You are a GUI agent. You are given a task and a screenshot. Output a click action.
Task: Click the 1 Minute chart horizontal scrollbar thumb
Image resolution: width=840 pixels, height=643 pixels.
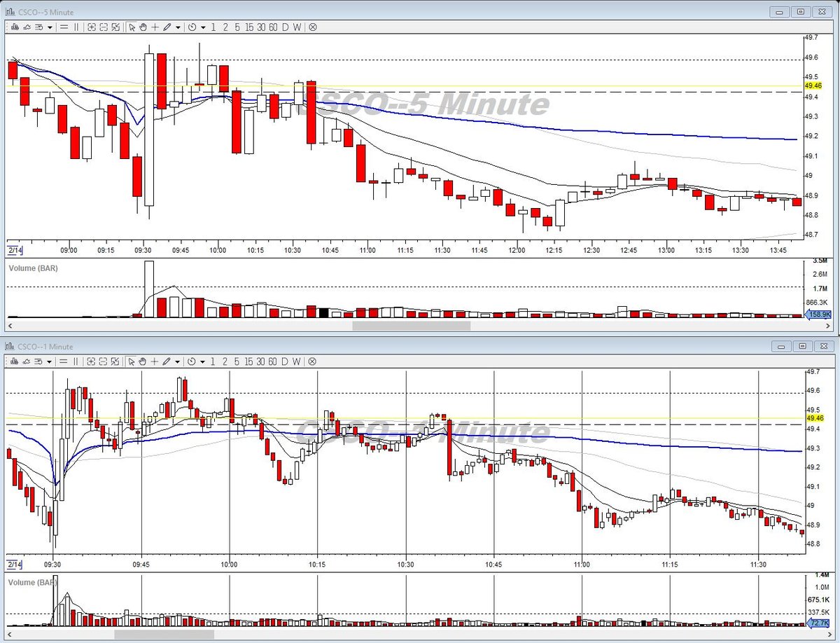[164, 635]
